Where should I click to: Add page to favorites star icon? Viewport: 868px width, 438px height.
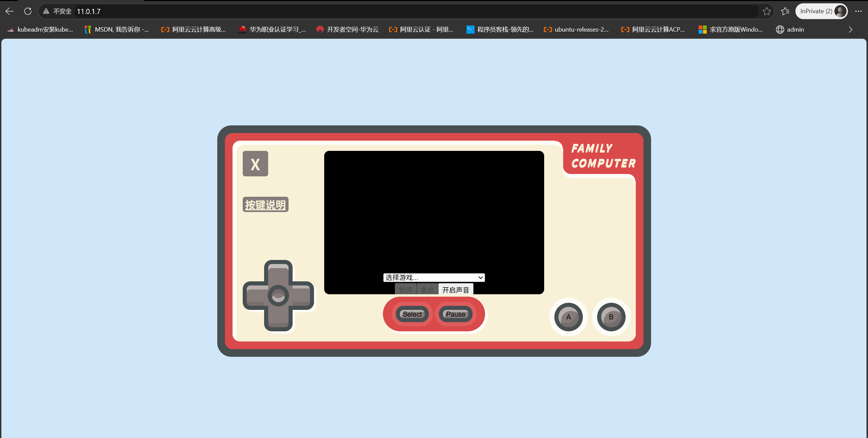point(767,11)
